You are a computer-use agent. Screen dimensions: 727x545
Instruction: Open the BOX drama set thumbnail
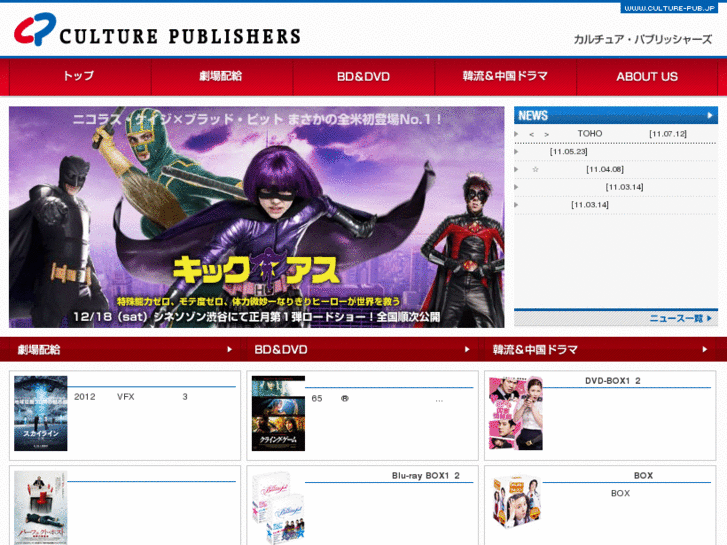pos(516,502)
